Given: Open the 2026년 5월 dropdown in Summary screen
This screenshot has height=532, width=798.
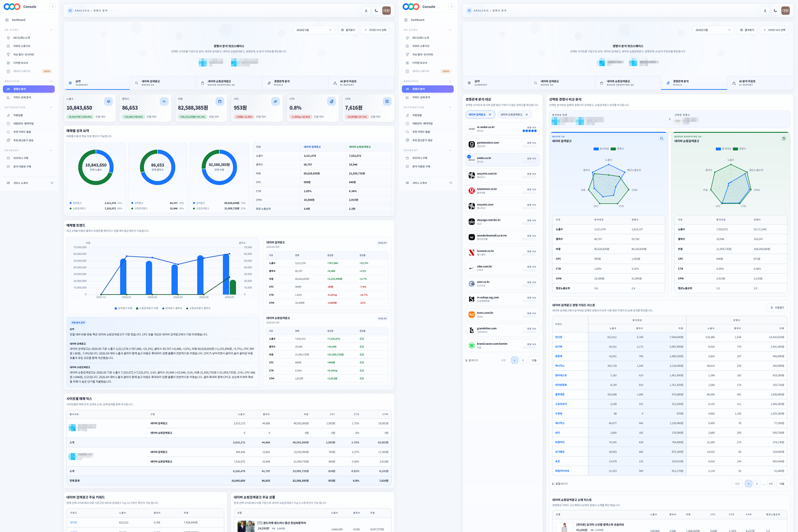Looking at the screenshot, I should [314, 30].
